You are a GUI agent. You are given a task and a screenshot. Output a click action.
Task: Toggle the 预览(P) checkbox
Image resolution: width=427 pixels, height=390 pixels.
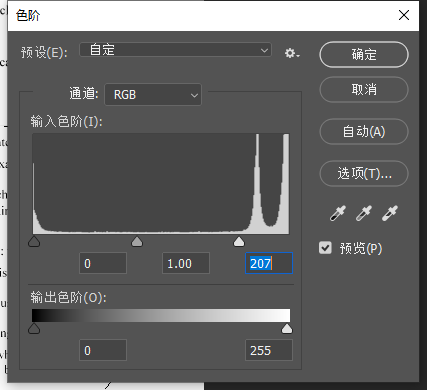[x=325, y=248]
